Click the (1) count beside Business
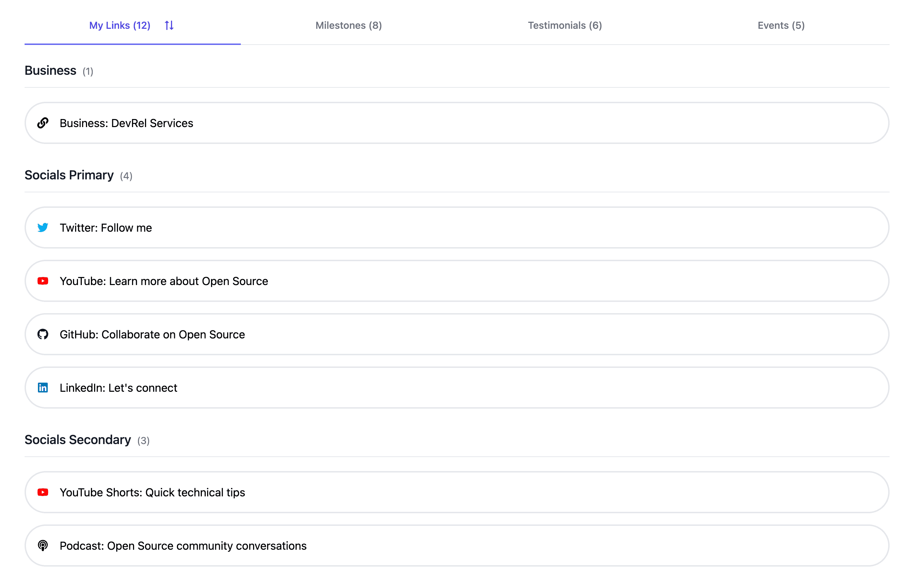 pos(88,72)
